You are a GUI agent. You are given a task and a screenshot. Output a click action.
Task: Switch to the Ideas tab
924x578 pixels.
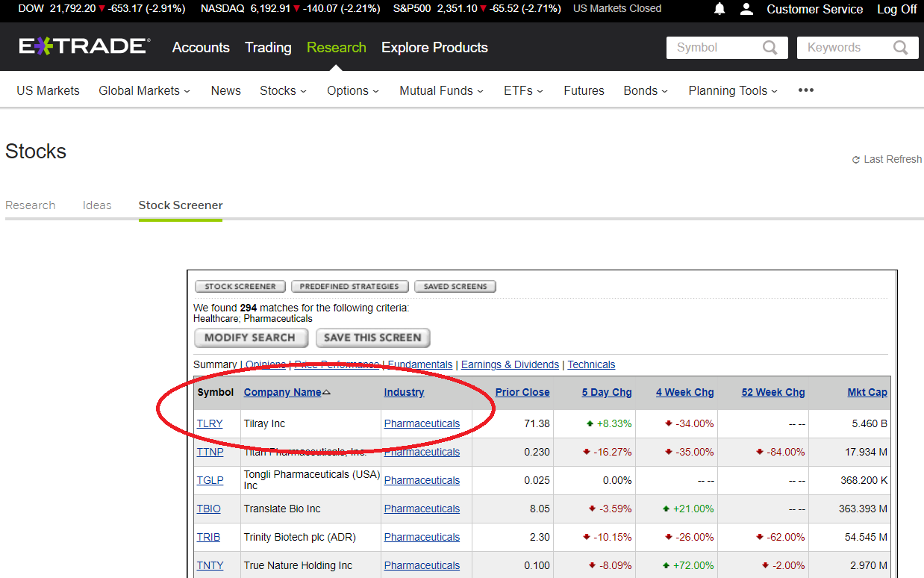tap(97, 205)
